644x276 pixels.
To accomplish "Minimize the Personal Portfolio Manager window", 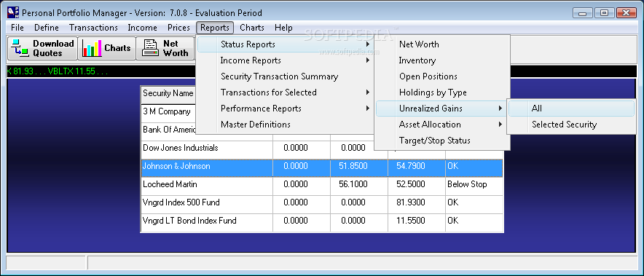I will click(582, 12).
